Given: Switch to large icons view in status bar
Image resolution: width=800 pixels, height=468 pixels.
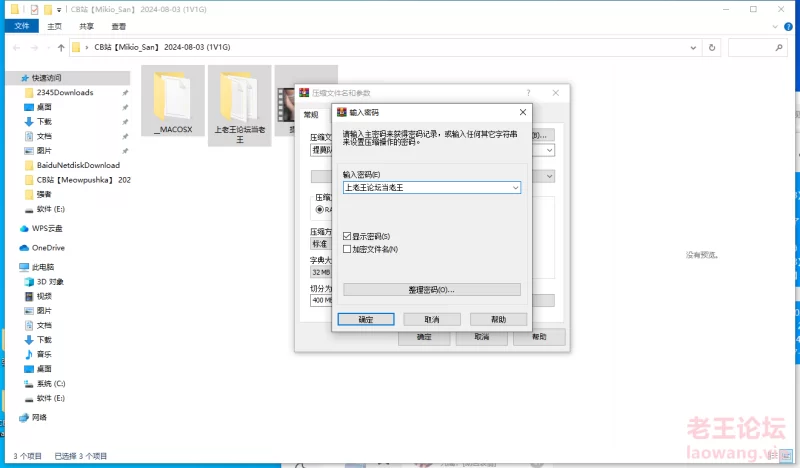Looking at the screenshot, I should pyautogui.click(x=786, y=455).
